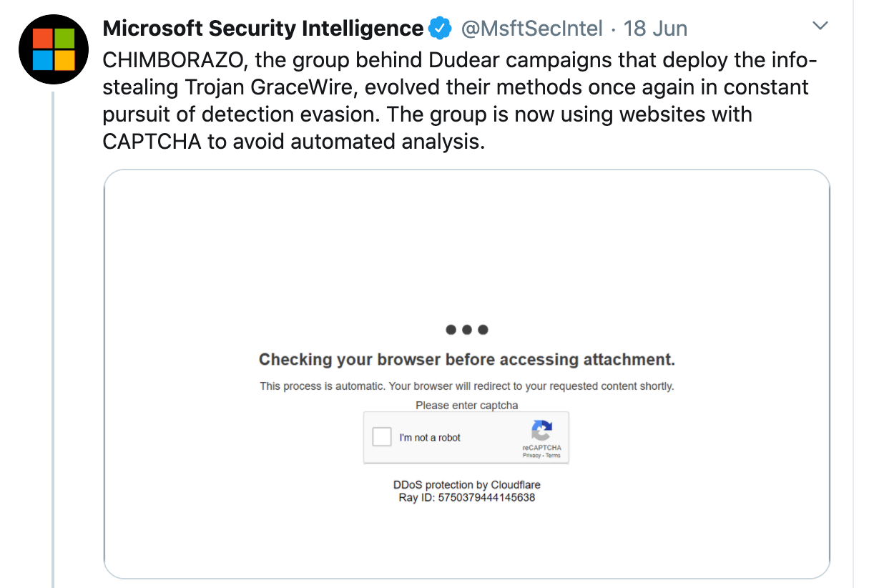Click the three loading dots
This screenshot has width=874, height=588.
pyautogui.click(x=466, y=330)
